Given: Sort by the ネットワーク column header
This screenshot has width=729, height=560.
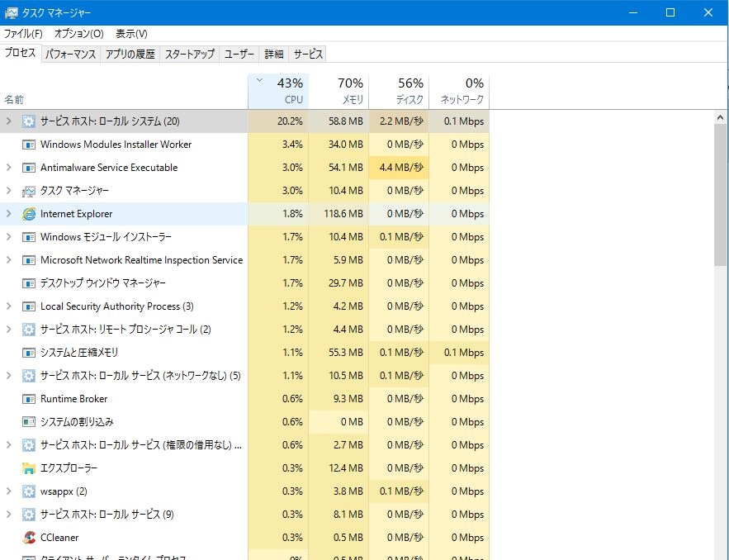Looking at the screenshot, I should pos(459,91).
